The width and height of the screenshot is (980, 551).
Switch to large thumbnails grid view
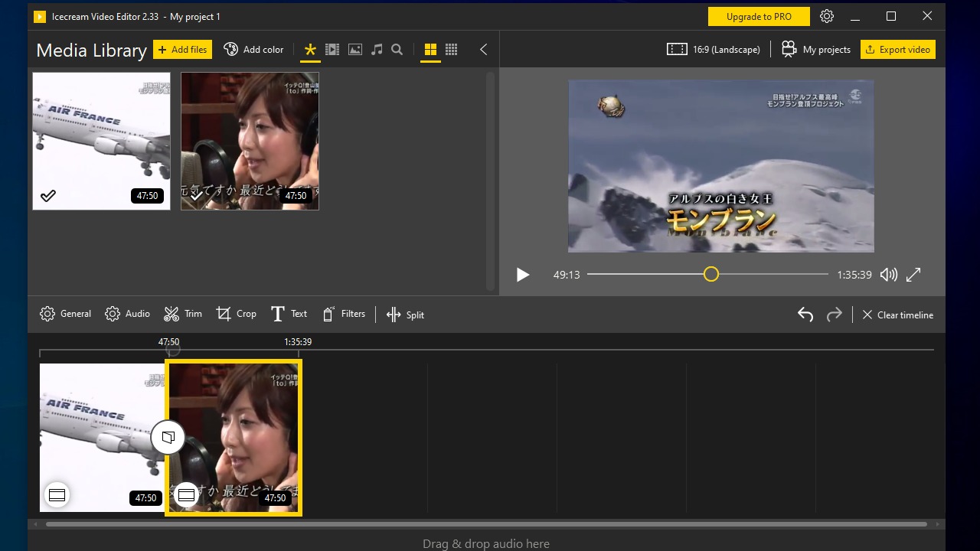430,50
